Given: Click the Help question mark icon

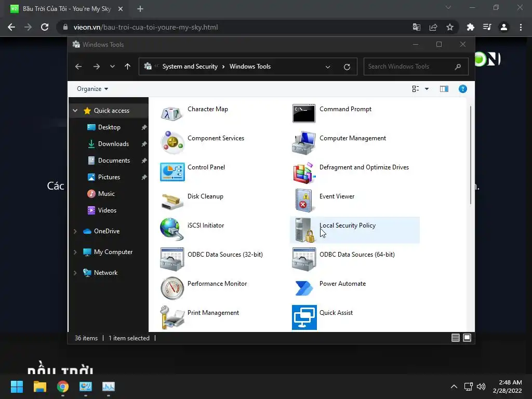Looking at the screenshot, I should [462, 89].
